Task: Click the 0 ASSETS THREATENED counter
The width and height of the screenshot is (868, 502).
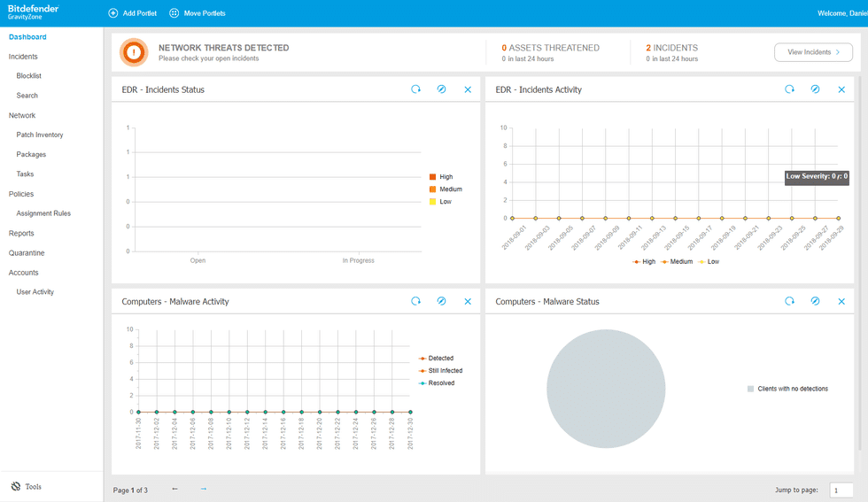Action: (x=550, y=48)
